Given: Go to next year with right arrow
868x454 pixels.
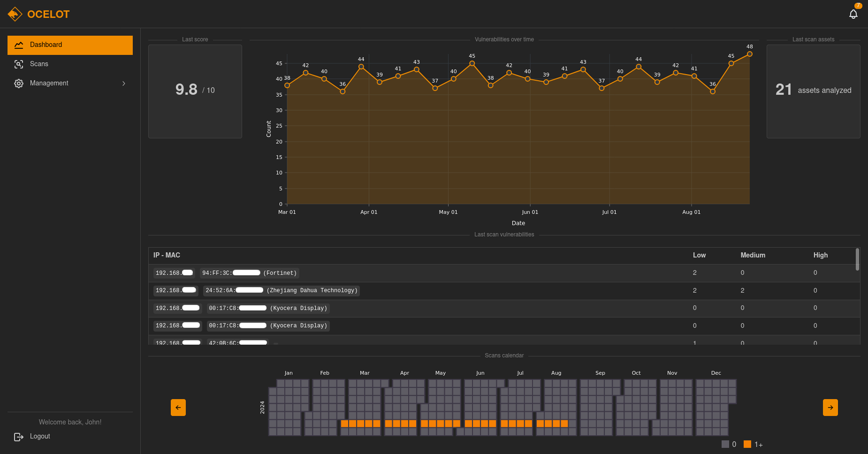Looking at the screenshot, I should (x=830, y=407).
